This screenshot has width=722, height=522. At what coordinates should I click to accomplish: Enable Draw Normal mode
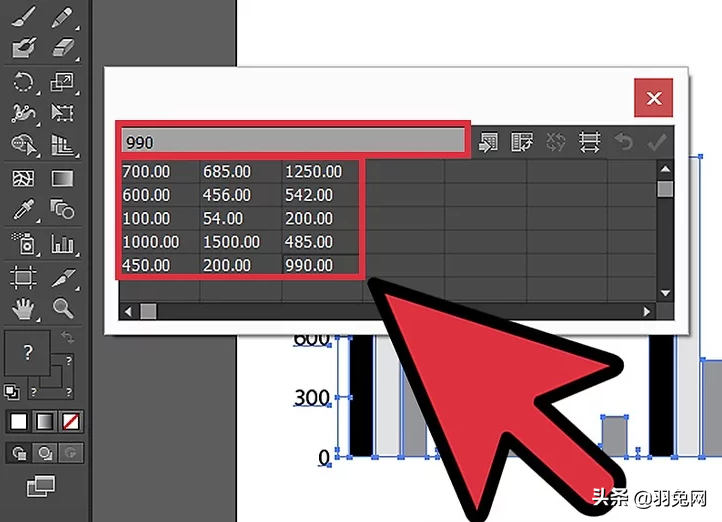coord(19,453)
